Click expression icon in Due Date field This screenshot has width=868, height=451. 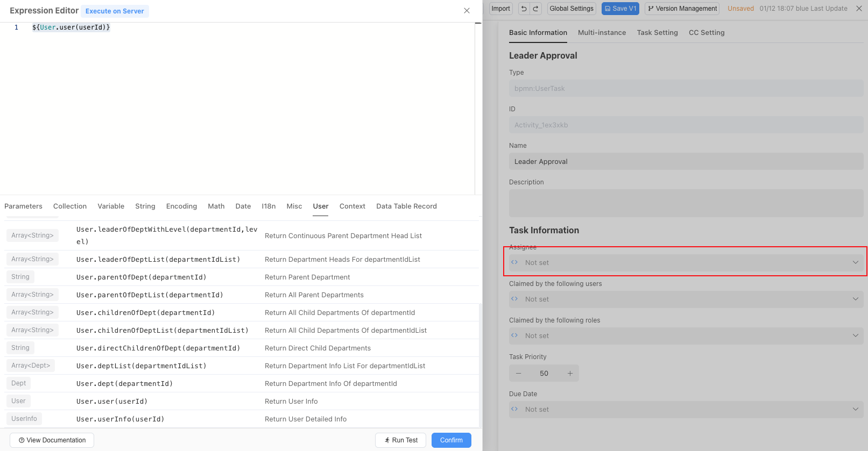[x=514, y=409]
